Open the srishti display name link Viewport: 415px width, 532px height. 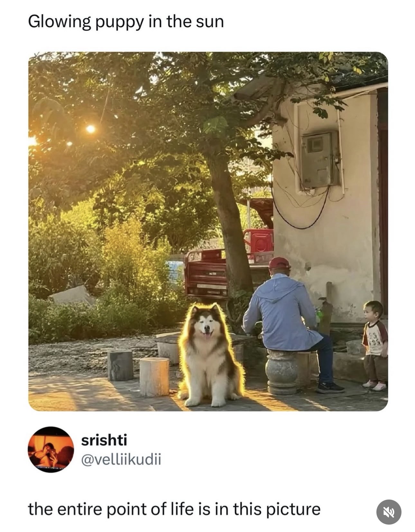104,440
